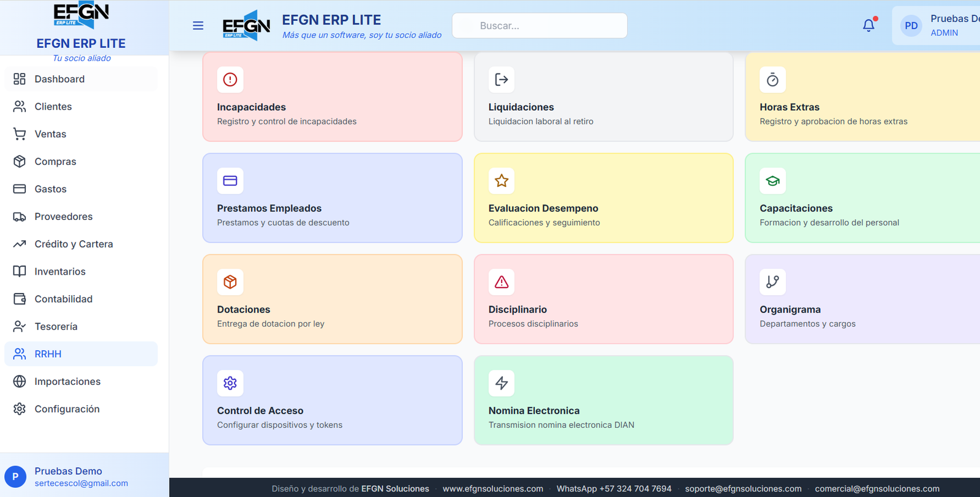The width and height of the screenshot is (980, 497).
Task: Click 'Transmision nomina electronica DIAN' text
Action: [561, 425]
